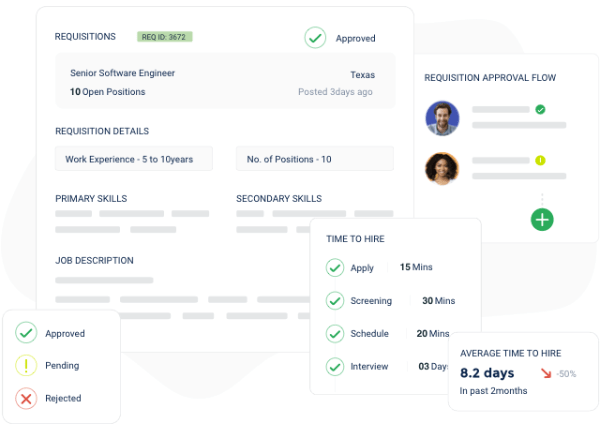Click the 10 Open Positions text
This screenshot has height=430, width=600.
tap(107, 92)
